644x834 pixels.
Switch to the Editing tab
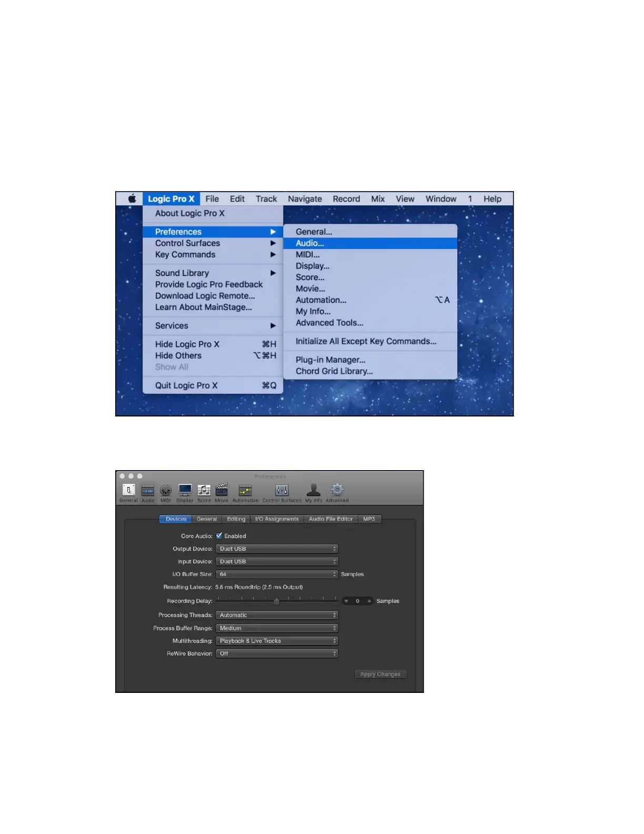click(x=236, y=519)
